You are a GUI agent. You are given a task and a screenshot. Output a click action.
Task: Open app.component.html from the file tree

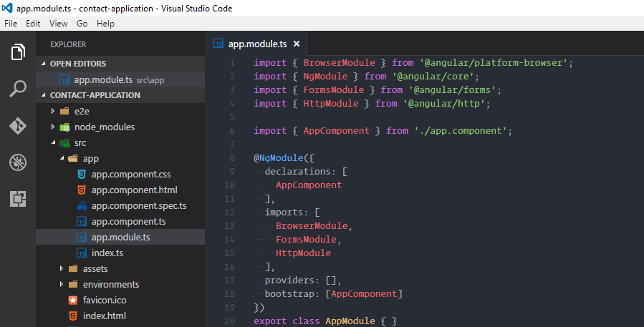[134, 190]
